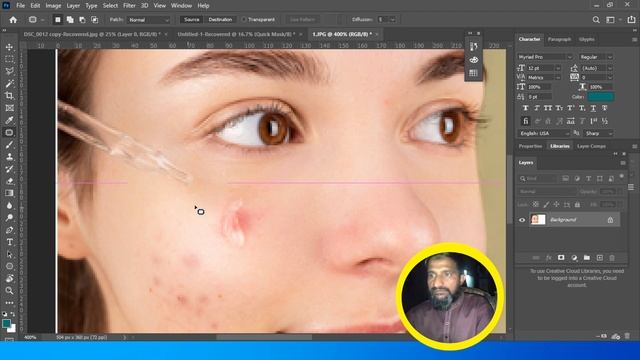Click the Character text color swatch
Screen dimensions: 640x360
tap(600, 97)
